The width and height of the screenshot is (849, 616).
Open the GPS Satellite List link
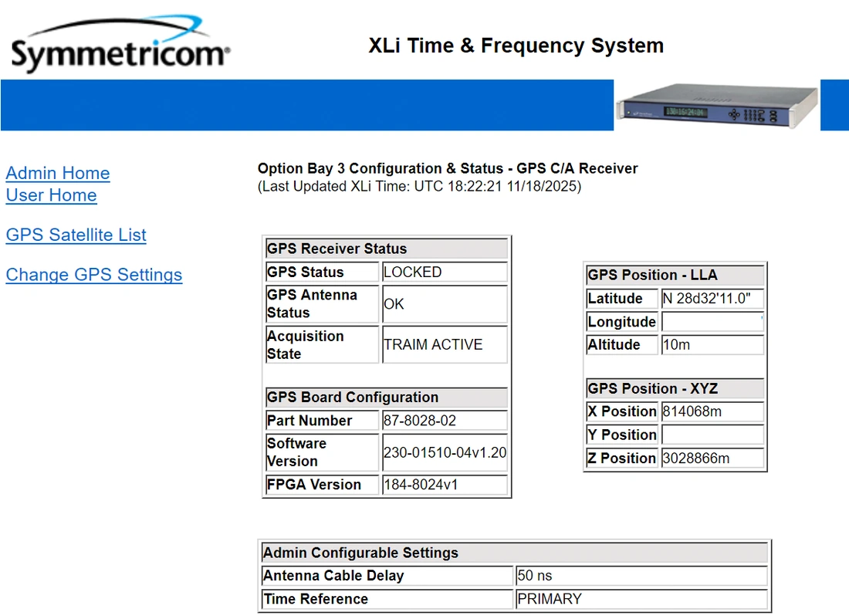76,235
